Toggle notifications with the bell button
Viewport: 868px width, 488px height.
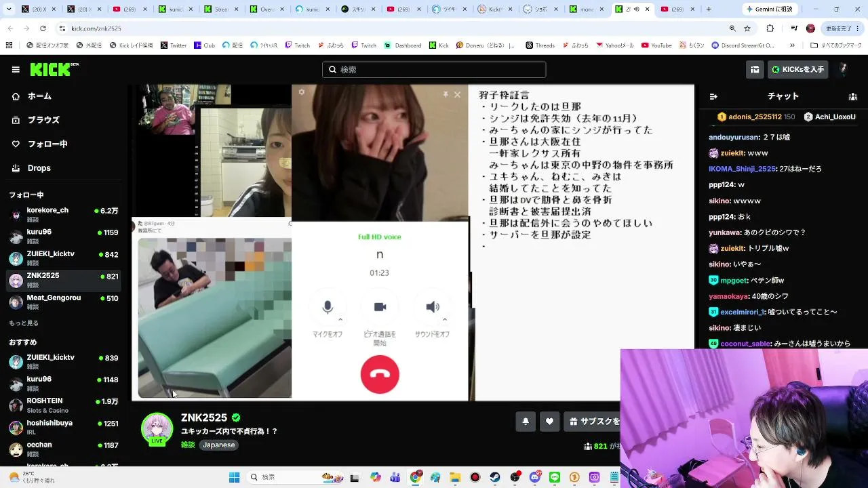(x=526, y=422)
